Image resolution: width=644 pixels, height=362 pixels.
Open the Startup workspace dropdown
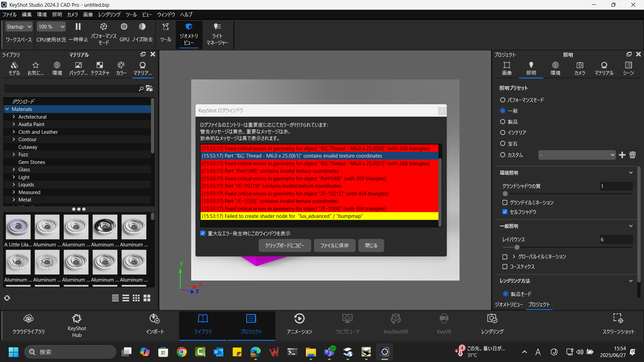[19, 27]
